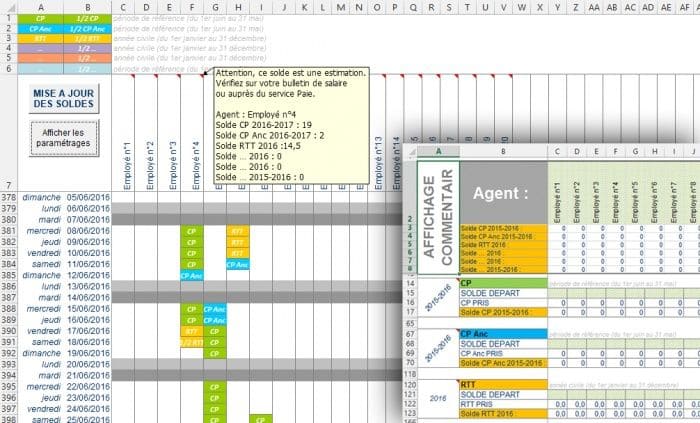Select the CP Anc cell in row 388 column G
The width and height of the screenshot is (700, 423).
pos(215,309)
